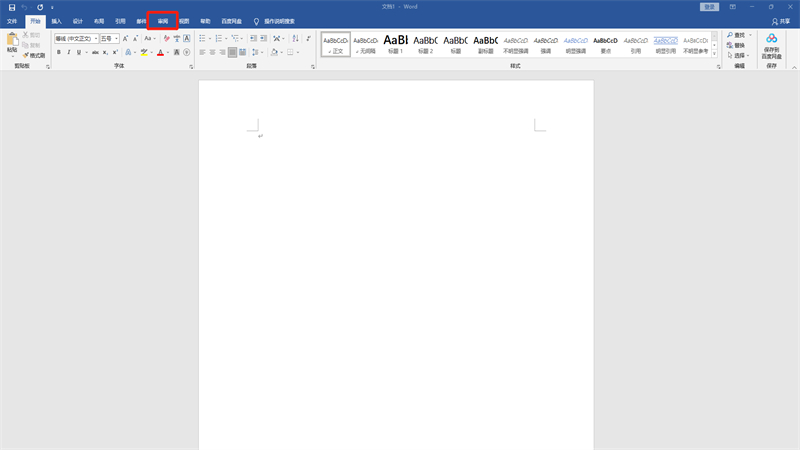800x450 pixels.
Task: Click the Center alignment icon
Action: [212, 52]
